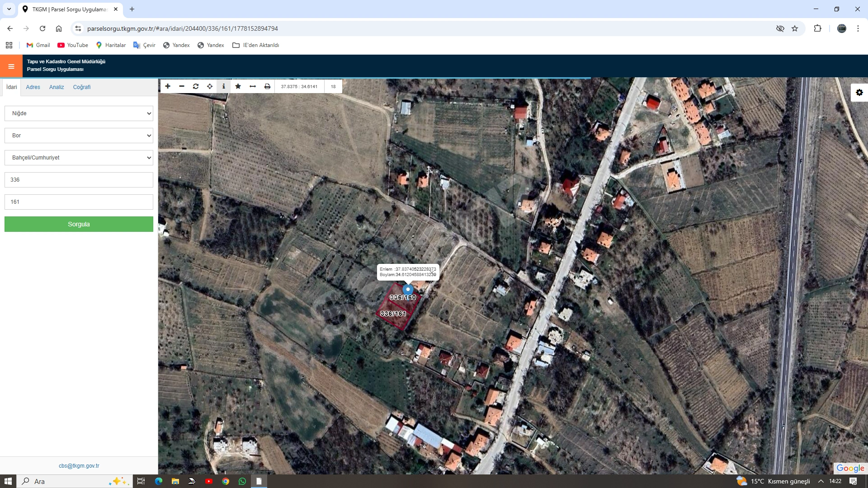Click the parcel number field 161
This screenshot has width=868, height=488.
(79, 202)
